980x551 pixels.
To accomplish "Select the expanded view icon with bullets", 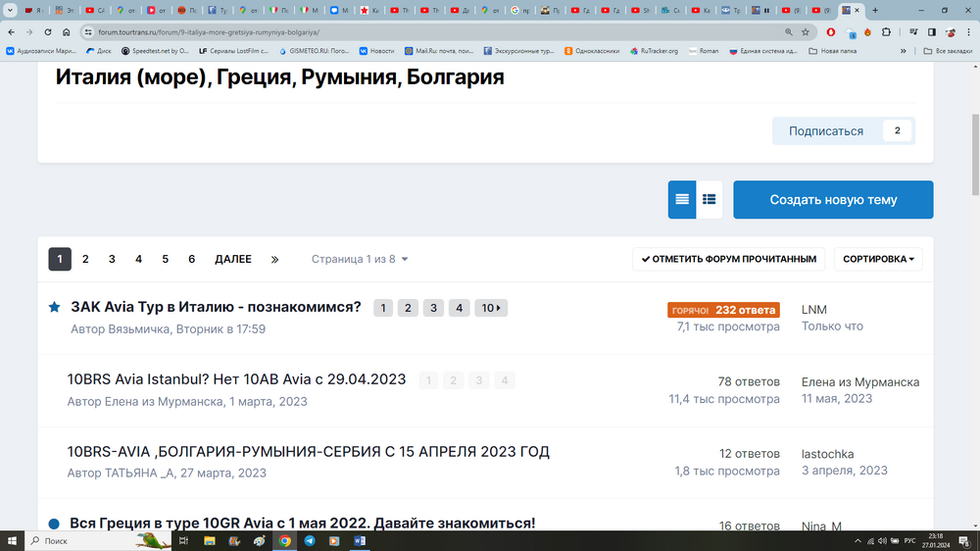I will (710, 199).
